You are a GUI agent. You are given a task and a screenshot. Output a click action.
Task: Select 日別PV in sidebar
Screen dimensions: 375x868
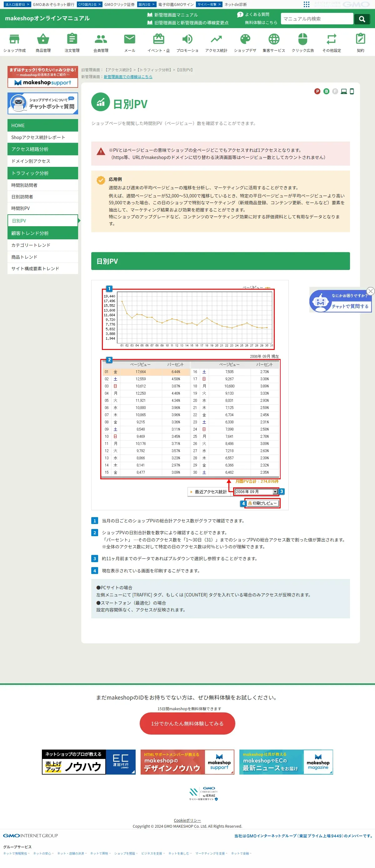click(x=43, y=221)
